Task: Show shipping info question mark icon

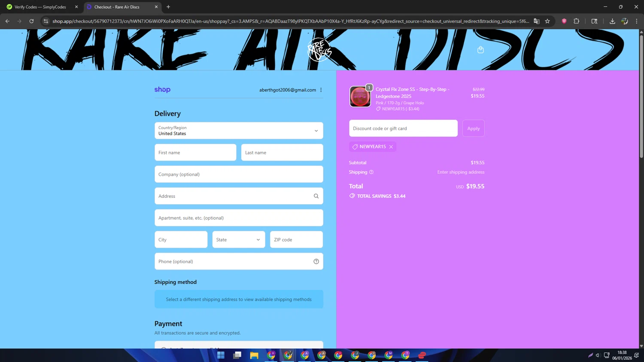Action: pyautogui.click(x=371, y=172)
